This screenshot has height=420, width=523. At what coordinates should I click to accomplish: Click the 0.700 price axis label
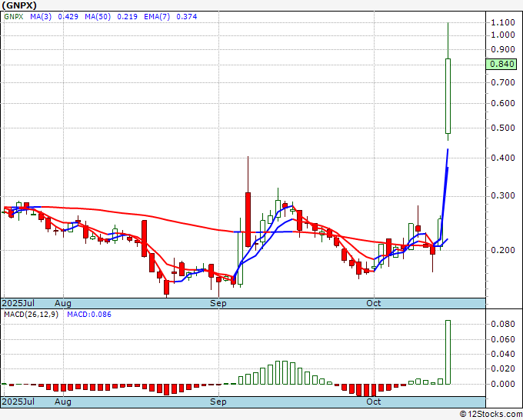[503, 82]
